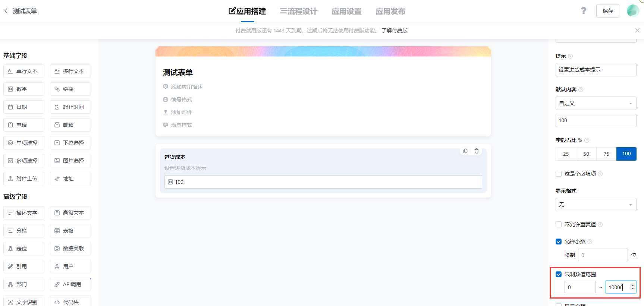
Task: Add a single-line text field (单行文本)
Action: 24,71
